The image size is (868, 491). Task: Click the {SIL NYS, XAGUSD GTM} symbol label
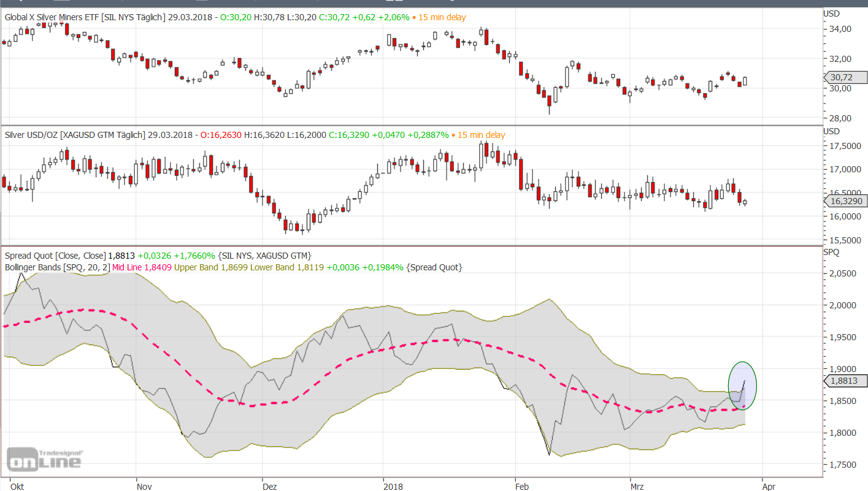coord(266,255)
